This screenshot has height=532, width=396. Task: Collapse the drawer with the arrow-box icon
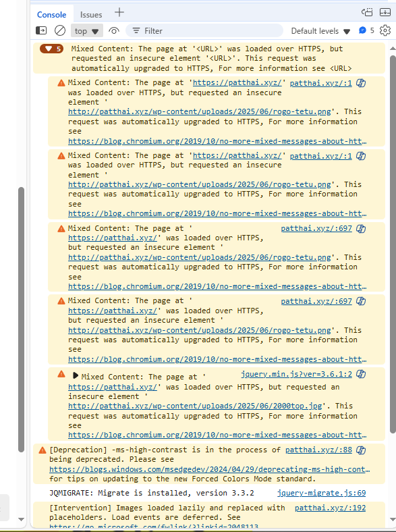coord(385,12)
